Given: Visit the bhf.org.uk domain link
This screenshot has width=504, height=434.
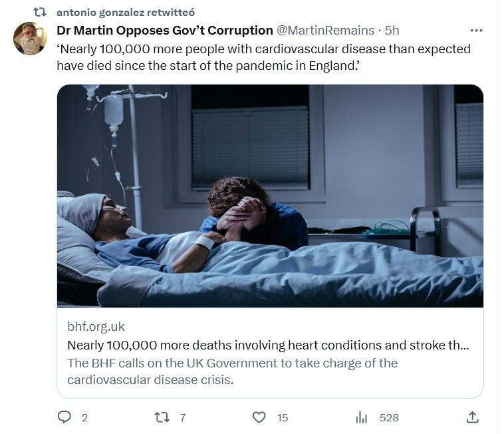Looking at the screenshot, I should (96, 327).
